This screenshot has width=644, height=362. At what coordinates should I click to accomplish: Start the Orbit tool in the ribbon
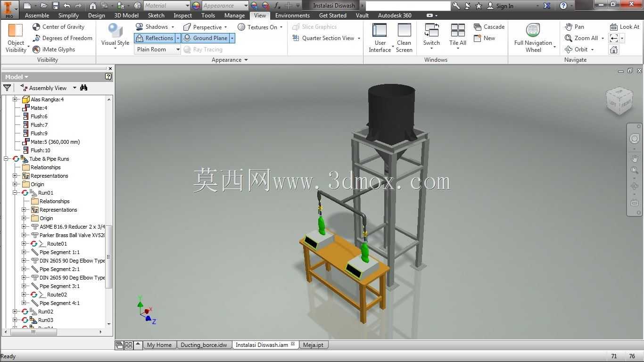click(x=576, y=49)
